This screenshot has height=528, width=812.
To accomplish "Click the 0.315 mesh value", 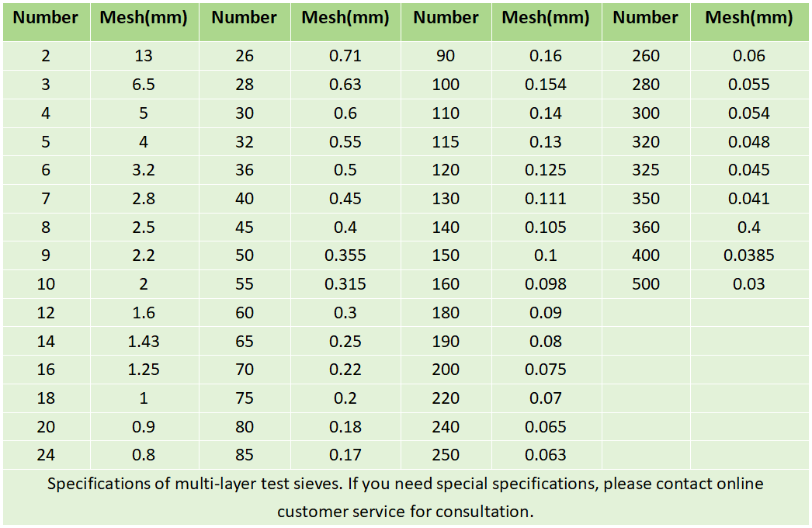I will pyautogui.click(x=345, y=284).
